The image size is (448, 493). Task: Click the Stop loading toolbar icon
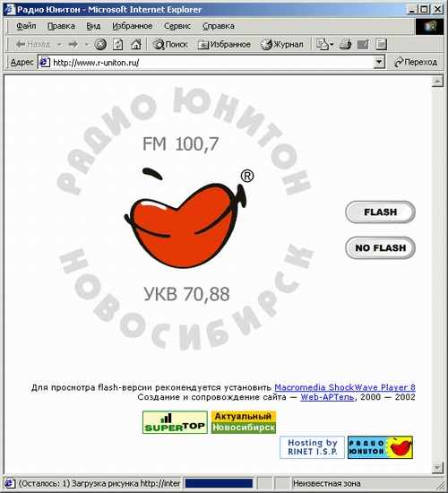(100, 44)
